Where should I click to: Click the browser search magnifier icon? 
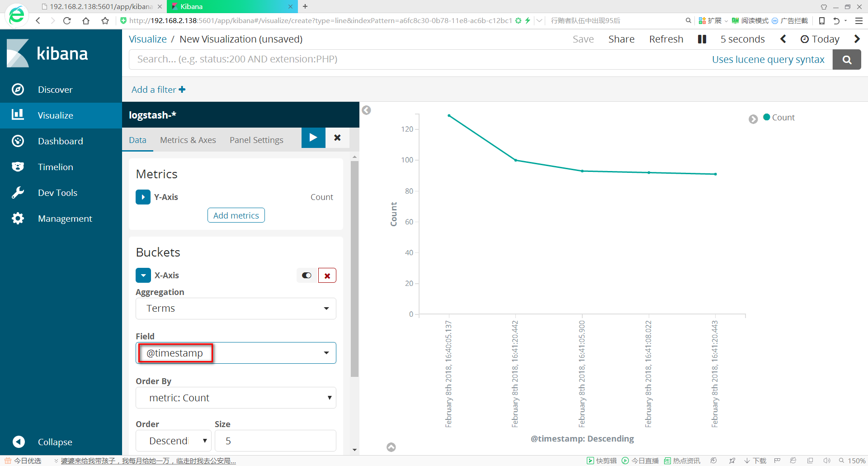pos(688,20)
